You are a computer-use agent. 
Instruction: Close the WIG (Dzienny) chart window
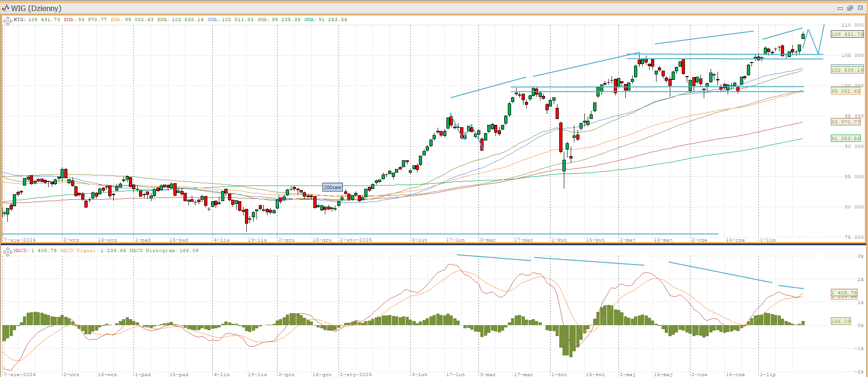pos(860,8)
